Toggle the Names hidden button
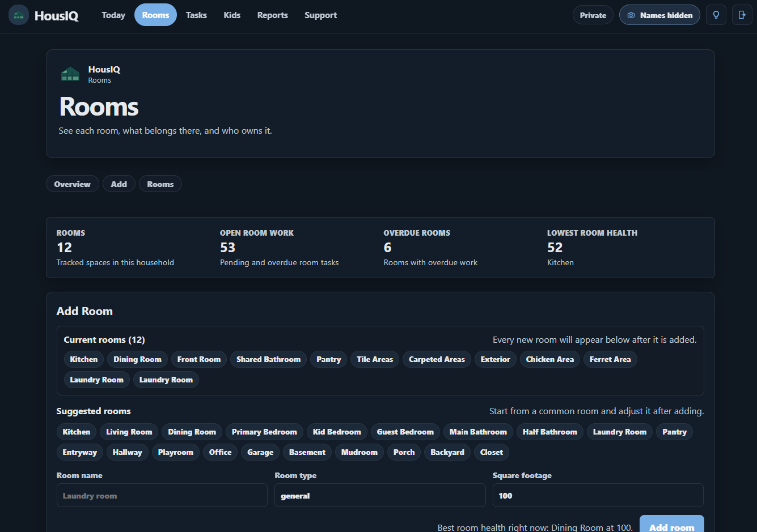757x532 pixels. click(x=659, y=15)
